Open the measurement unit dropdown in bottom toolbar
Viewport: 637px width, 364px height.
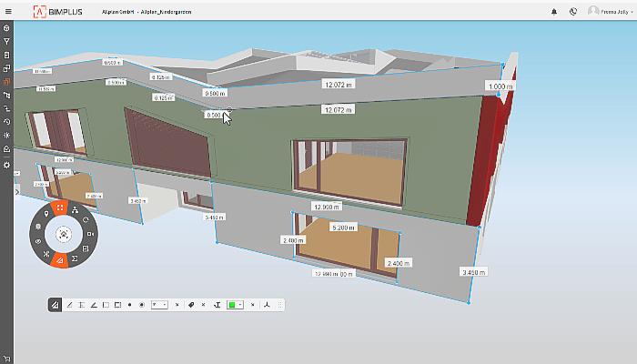coord(159,304)
